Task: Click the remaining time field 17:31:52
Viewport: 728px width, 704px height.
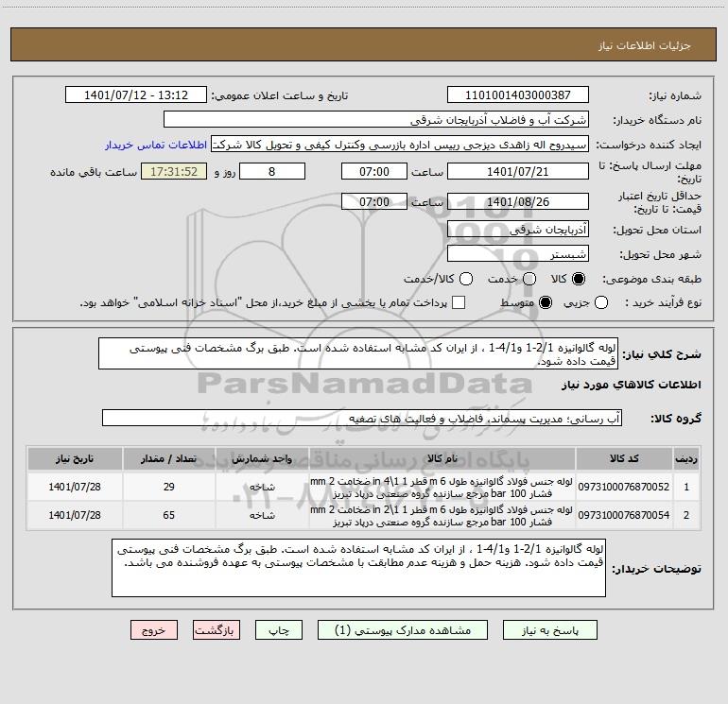Action: point(174,171)
